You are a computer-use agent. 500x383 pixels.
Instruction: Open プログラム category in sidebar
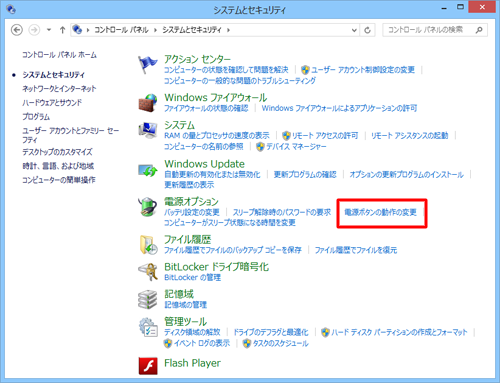(x=36, y=117)
